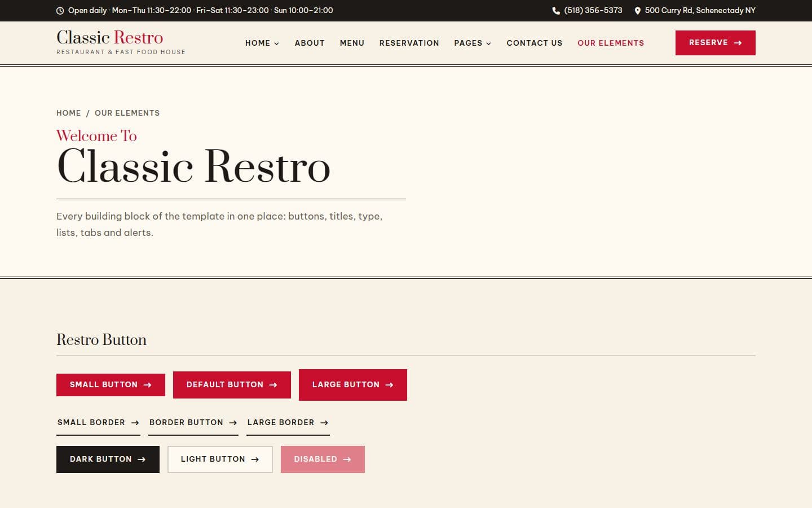Click the arrow icon on Reserve button

[x=738, y=43]
